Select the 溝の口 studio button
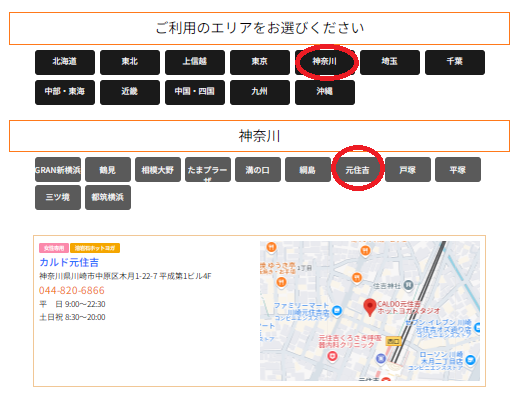Viewport: 519px width, 397px height. (258, 170)
